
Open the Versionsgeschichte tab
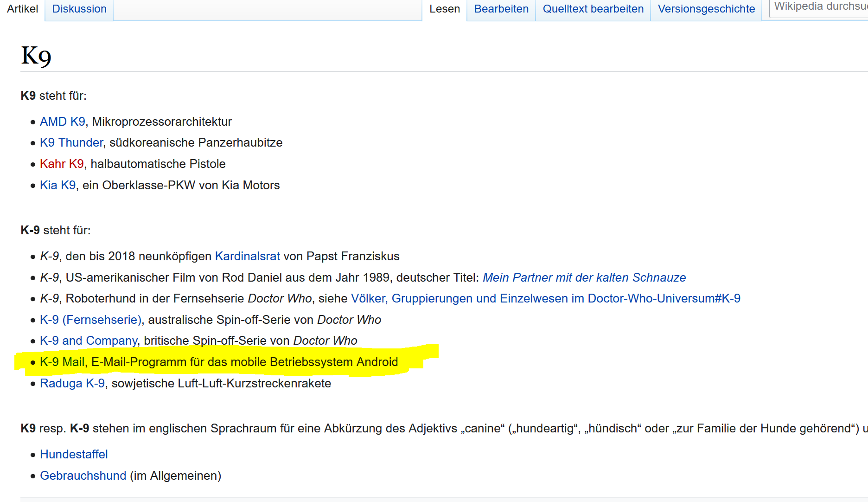pyautogui.click(x=706, y=9)
